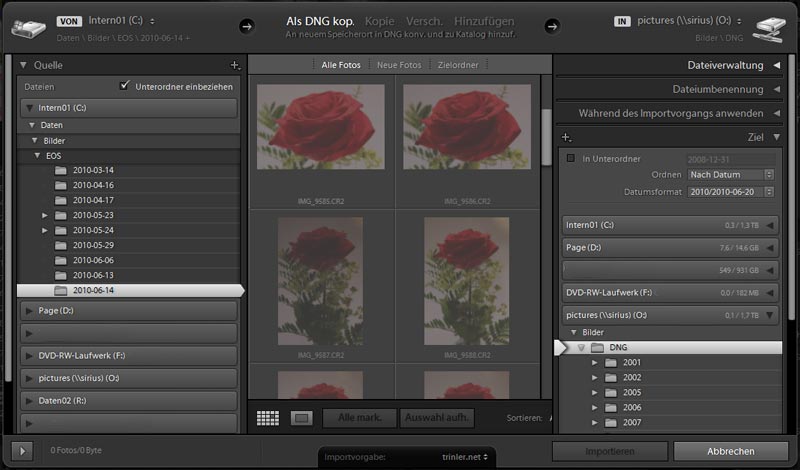Select the 2010-05-29 source folder
The image size is (800, 470).
click(130, 245)
